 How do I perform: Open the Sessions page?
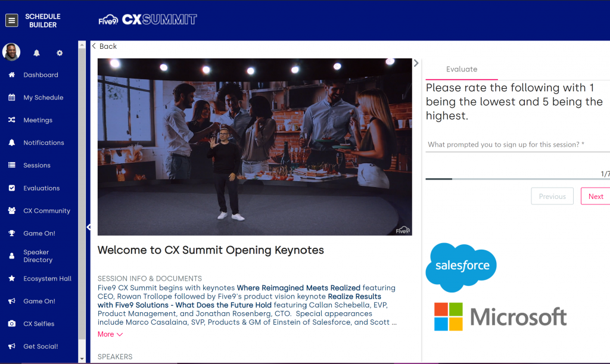37,165
